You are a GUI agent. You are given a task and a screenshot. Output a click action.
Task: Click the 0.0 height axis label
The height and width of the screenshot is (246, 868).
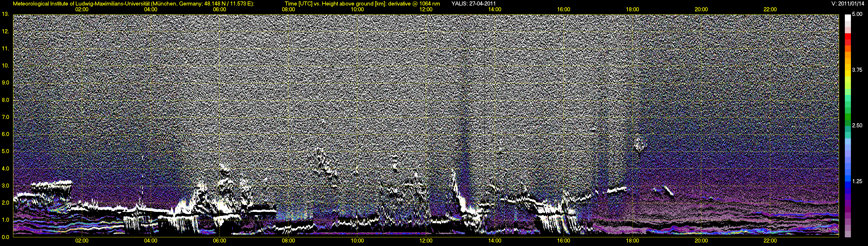click(x=5, y=237)
